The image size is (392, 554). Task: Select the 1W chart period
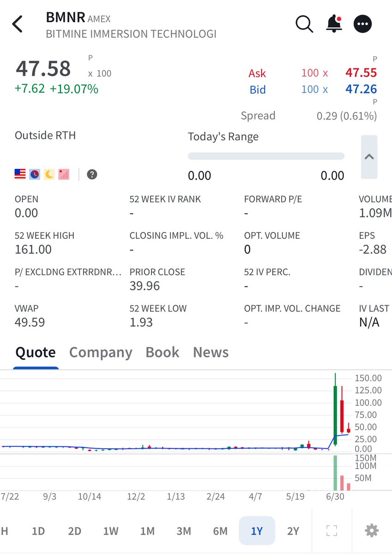[111, 531]
